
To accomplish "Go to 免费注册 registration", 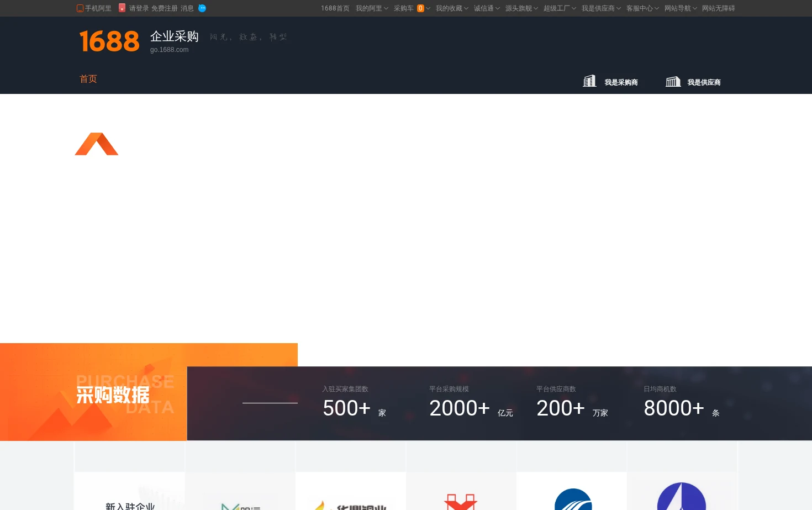I will tap(165, 8).
